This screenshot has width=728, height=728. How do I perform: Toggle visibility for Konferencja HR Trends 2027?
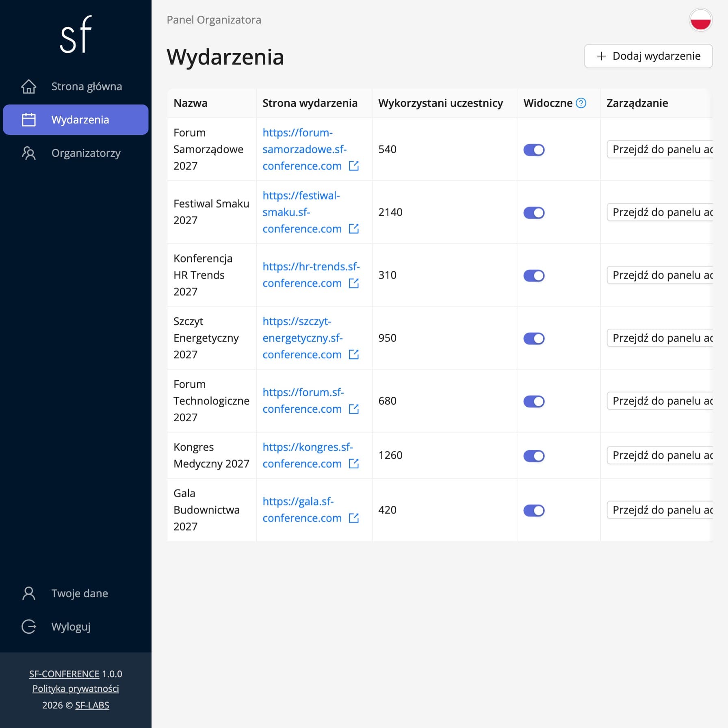(x=534, y=275)
